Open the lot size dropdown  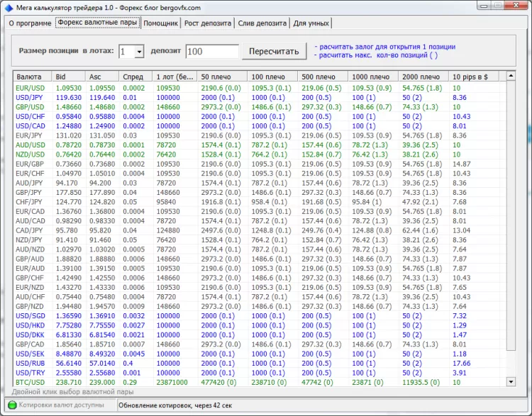point(139,52)
